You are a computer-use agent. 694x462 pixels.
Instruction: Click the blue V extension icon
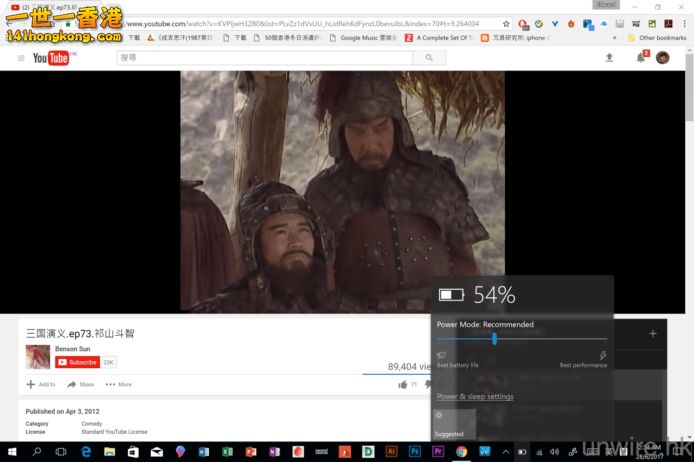point(555,24)
